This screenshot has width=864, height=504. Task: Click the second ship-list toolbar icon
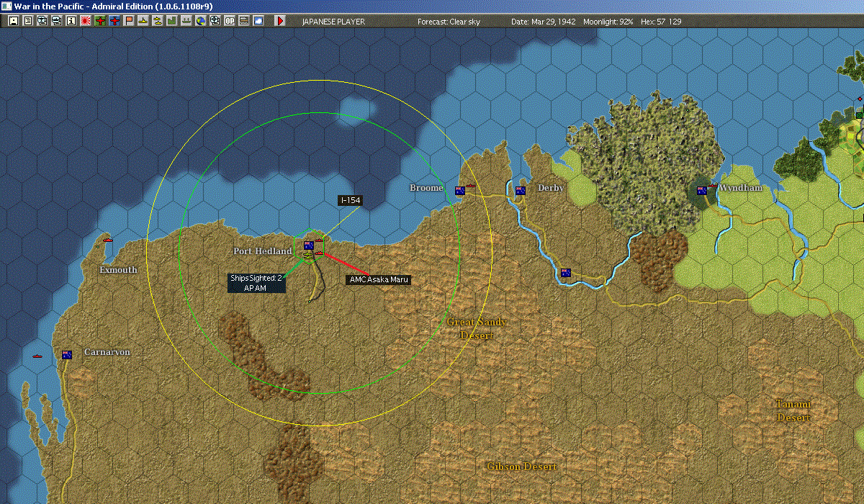tap(57, 21)
